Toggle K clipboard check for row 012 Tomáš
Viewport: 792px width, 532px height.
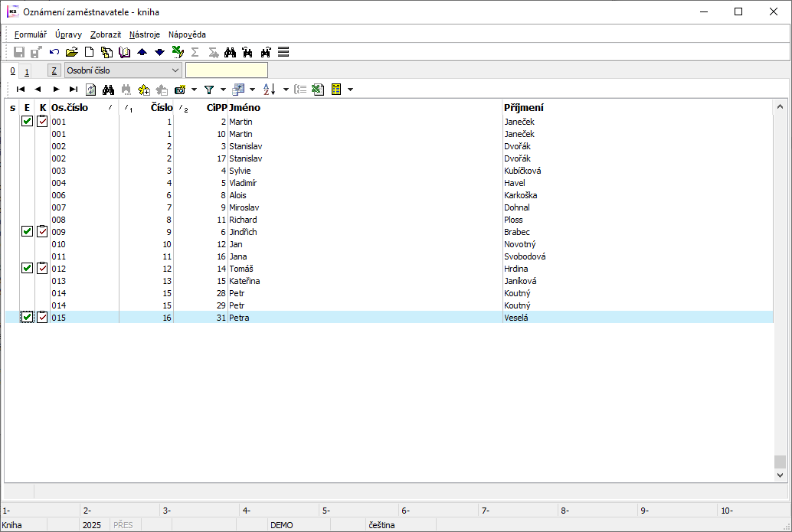click(x=42, y=268)
